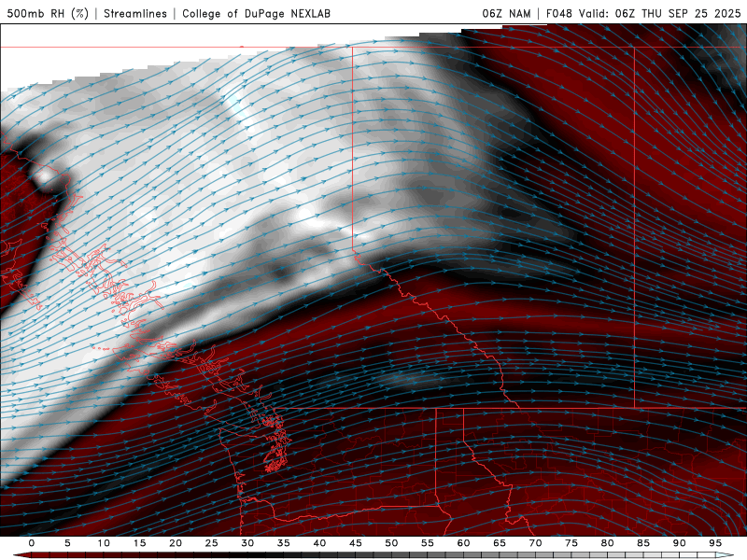Viewport: 747px width, 560px height.
Task: Click the color scale label "60"
Action: [x=463, y=543]
